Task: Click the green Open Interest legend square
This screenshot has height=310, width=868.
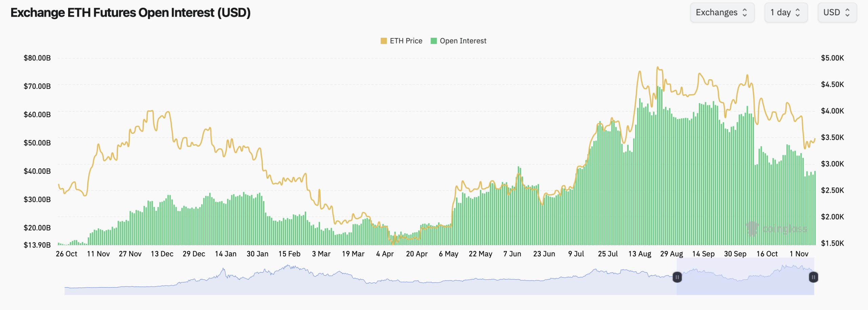Action: (433, 41)
